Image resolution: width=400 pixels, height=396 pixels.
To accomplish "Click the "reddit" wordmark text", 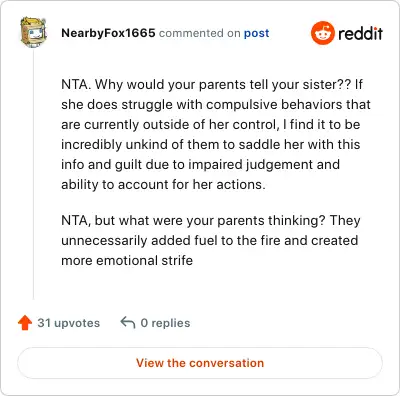I will pos(360,33).
